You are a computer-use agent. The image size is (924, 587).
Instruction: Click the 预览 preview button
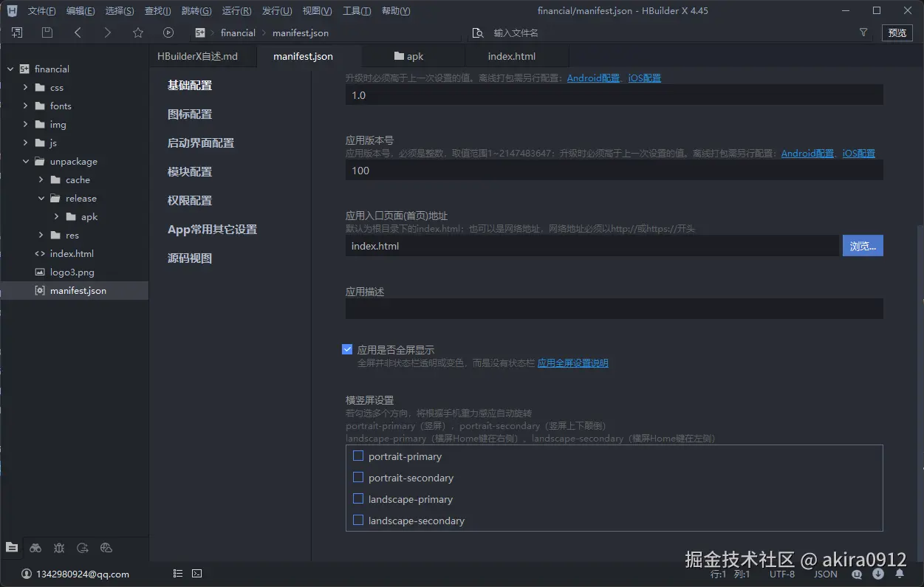(x=897, y=32)
